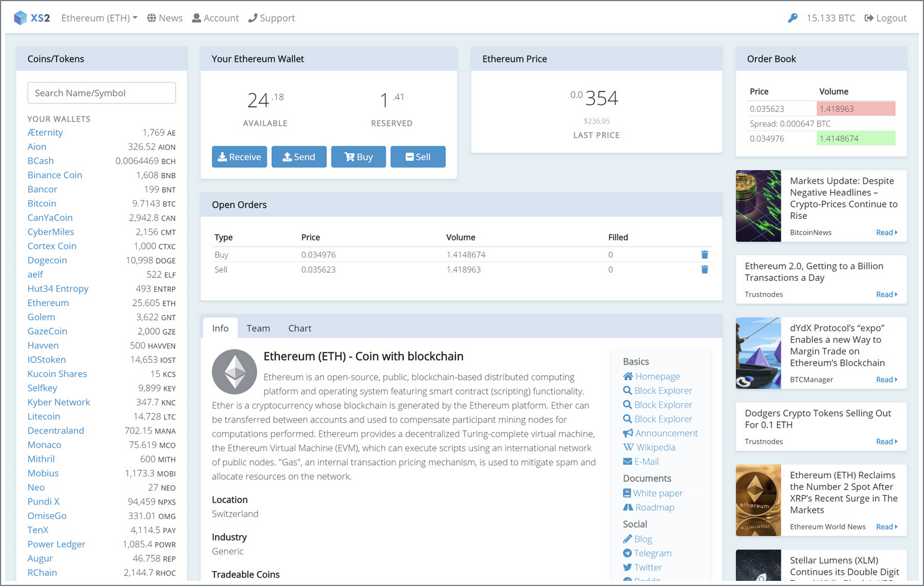Open the Homepage link with house icon
Image resolution: width=924 pixels, height=586 pixels.
click(651, 376)
